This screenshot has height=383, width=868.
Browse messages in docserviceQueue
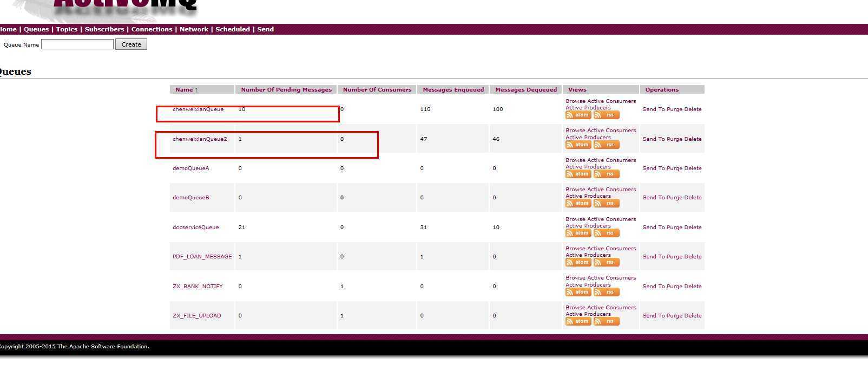(575, 219)
